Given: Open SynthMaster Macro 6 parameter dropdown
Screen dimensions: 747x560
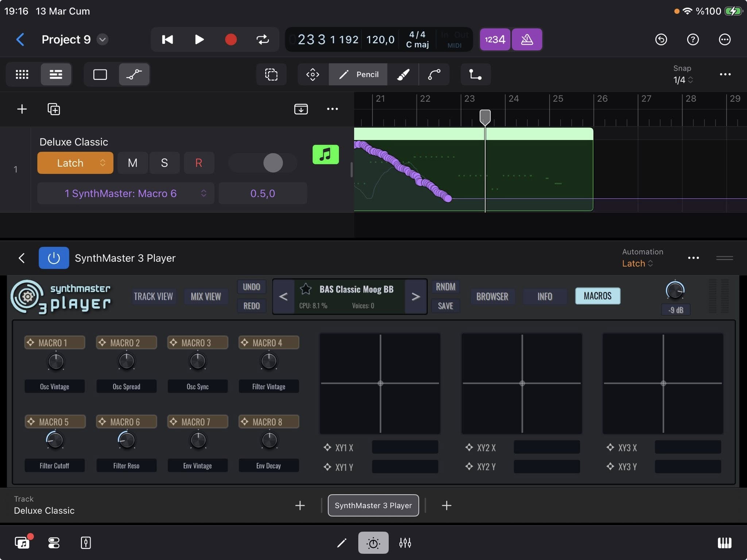Looking at the screenshot, I should (x=125, y=193).
